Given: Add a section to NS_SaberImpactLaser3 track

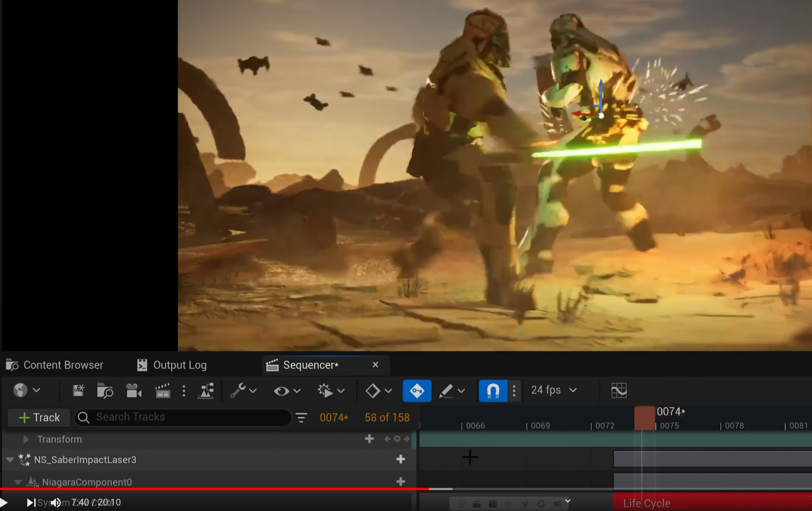Looking at the screenshot, I should pos(400,459).
